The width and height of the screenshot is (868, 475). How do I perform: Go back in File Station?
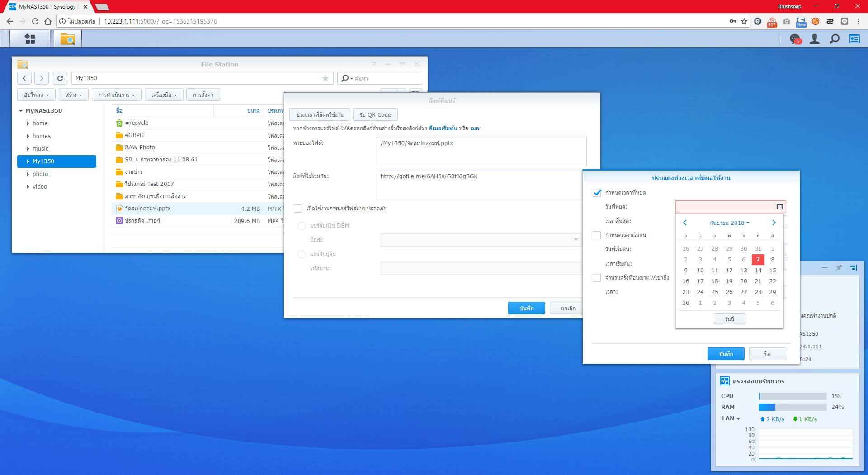point(24,78)
